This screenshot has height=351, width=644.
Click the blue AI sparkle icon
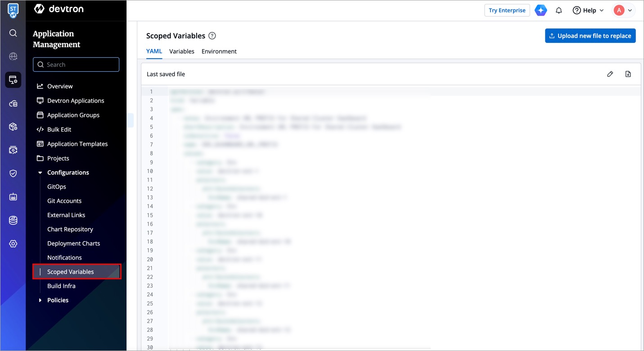[x=540, y=10]
